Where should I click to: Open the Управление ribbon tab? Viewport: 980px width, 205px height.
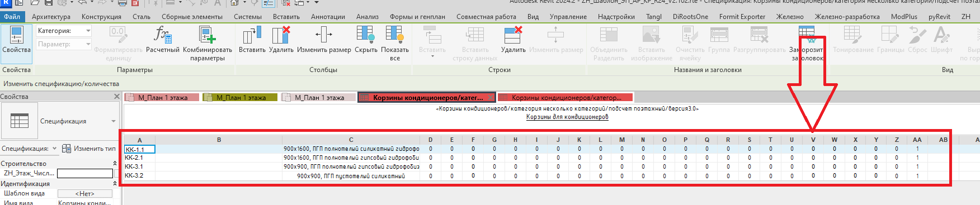click(x=568, y=17)
